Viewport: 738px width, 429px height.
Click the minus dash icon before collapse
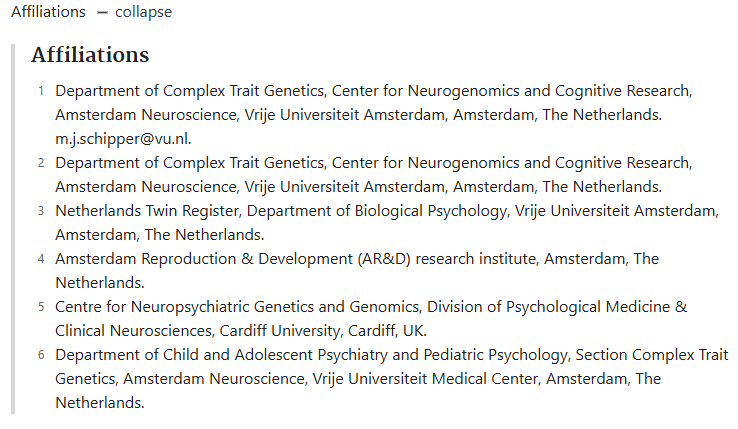click(102, 13)
